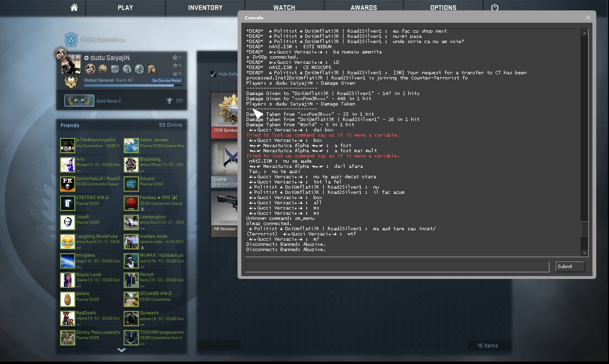Click the Perry# friend name
The image size is (609, 364).
coord(147,275)
